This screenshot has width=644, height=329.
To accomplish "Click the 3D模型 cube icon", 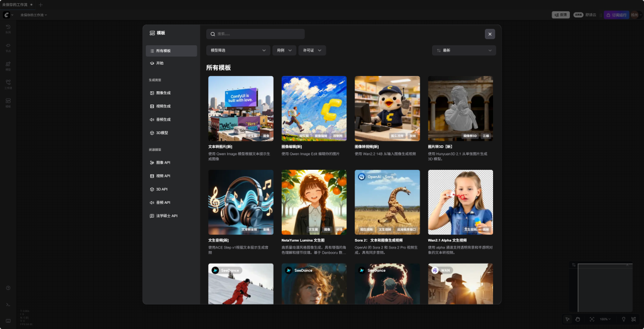I will (152, 133).
